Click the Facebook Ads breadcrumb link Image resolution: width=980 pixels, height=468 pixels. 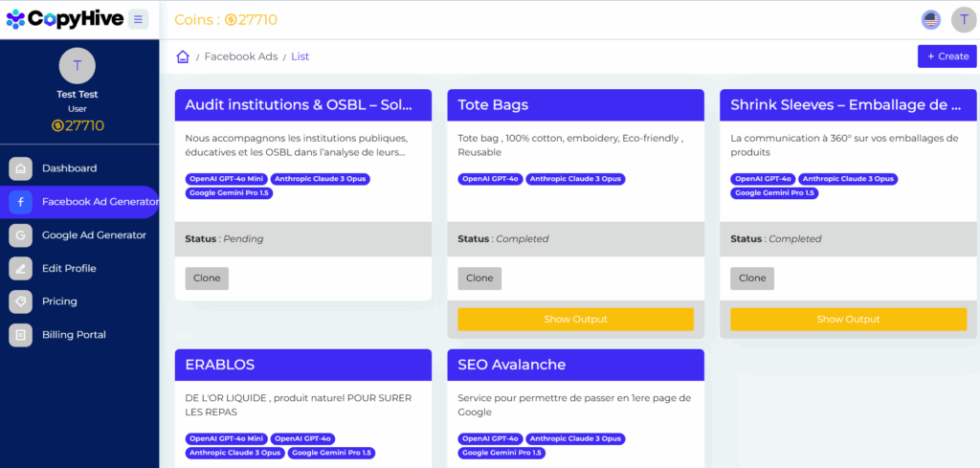(x=240, y=56)
